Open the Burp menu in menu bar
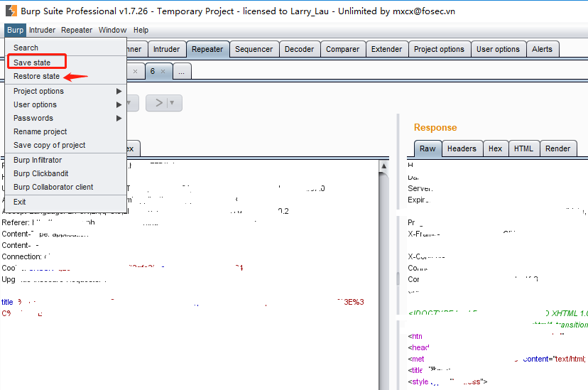 tap(16, 30)
